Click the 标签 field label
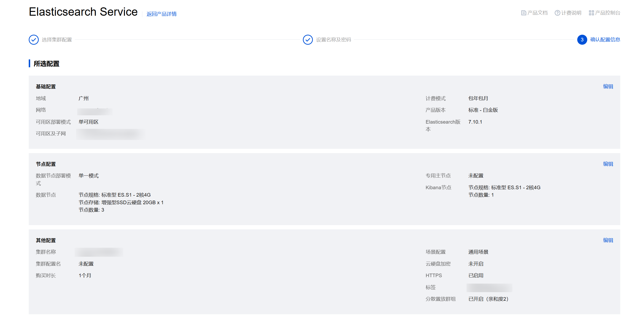Screen dimensions: 644x324 tap(430, 287)
